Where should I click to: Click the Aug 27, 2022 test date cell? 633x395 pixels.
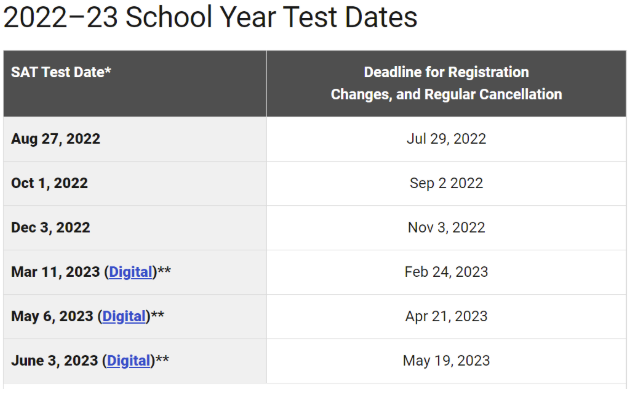pyautogui.click(x=135, y=139)
